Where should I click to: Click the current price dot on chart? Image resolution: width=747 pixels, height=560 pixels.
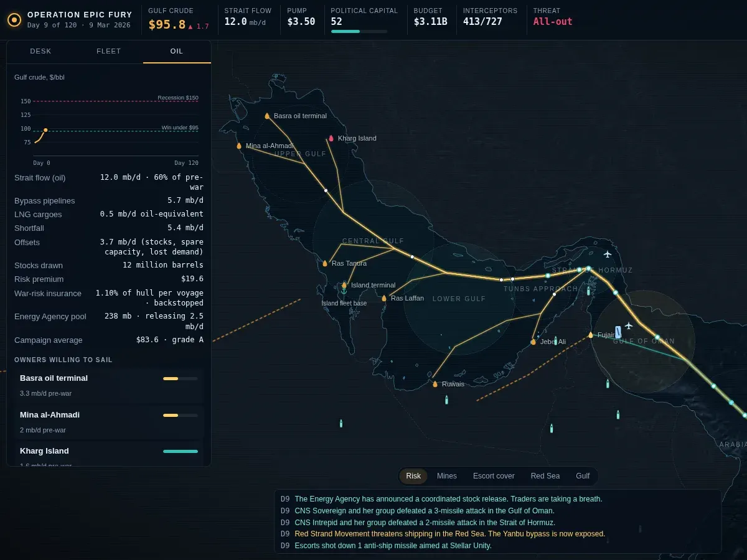(x=45, y=130)
